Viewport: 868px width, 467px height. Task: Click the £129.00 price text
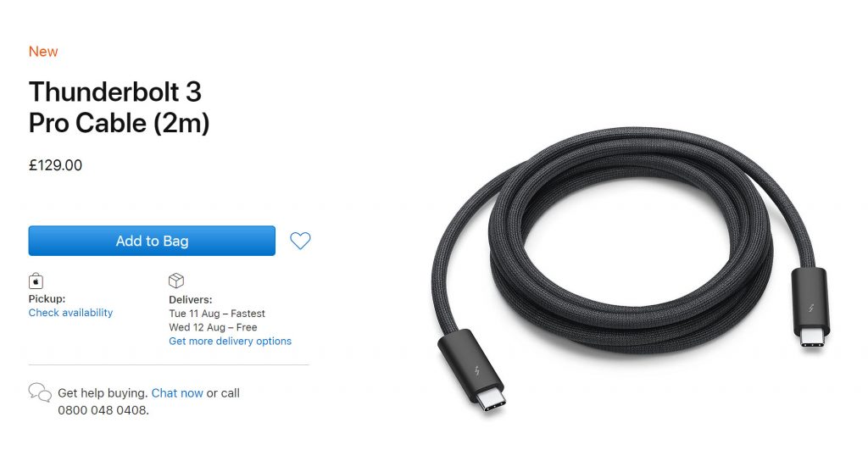click(x=55, y=165)
